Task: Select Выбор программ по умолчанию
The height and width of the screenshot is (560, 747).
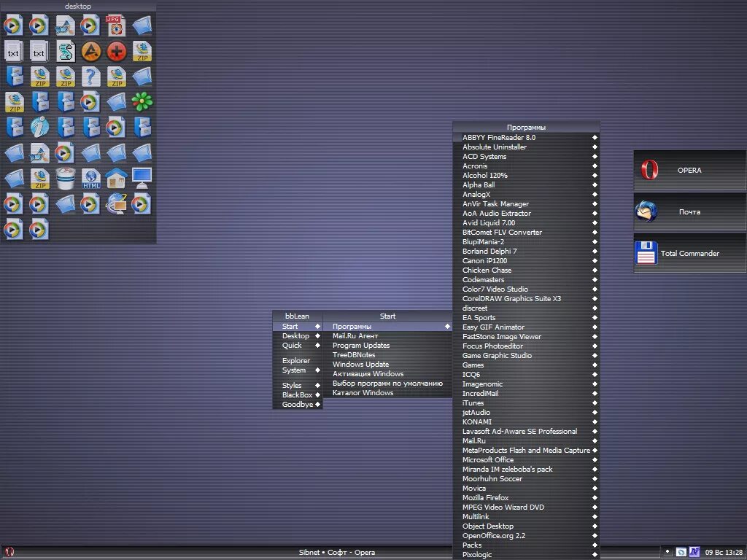Action: click(x=387, y=384)
